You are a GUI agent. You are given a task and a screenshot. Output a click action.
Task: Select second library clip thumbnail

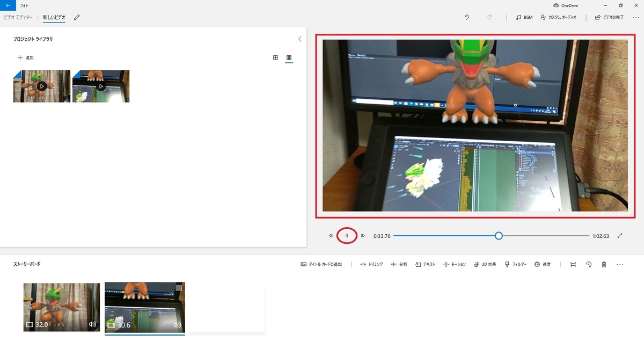(101, 86)
